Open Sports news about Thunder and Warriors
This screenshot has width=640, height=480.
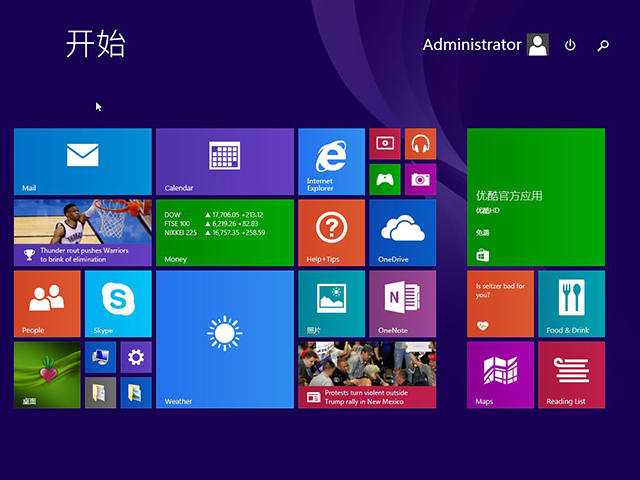83,233
